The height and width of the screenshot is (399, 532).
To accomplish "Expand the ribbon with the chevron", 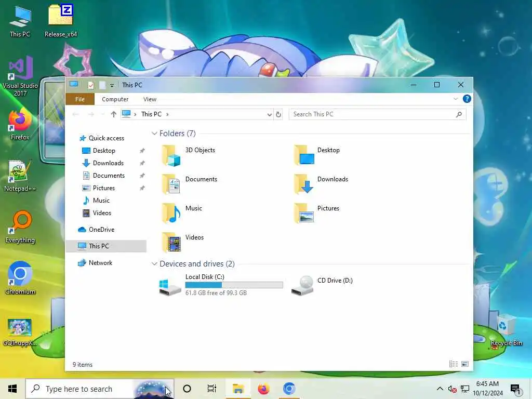I will pyautogui.click(x=455, y=99).
